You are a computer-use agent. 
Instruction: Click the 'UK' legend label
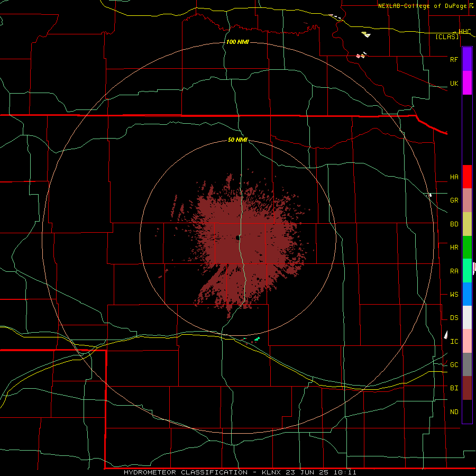click(454, 84)
